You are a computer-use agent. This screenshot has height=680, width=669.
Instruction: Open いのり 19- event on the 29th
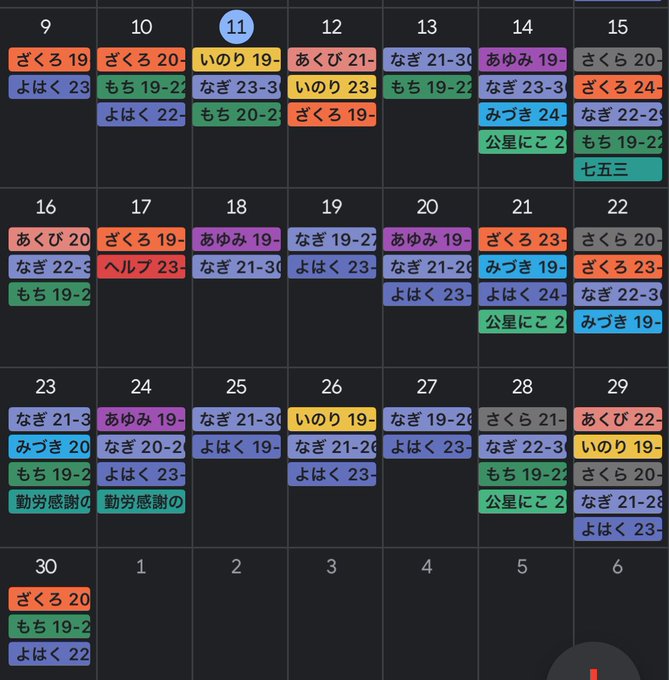click(x=618, y=447)
